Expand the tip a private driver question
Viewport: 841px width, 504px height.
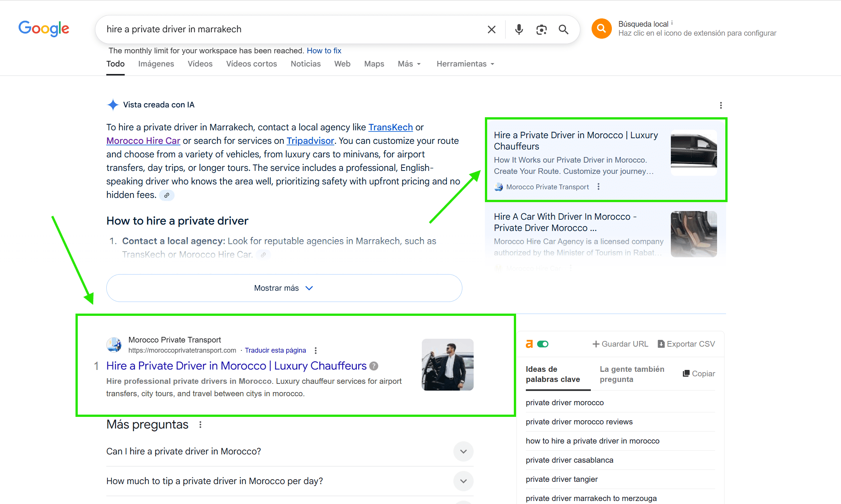464,481
